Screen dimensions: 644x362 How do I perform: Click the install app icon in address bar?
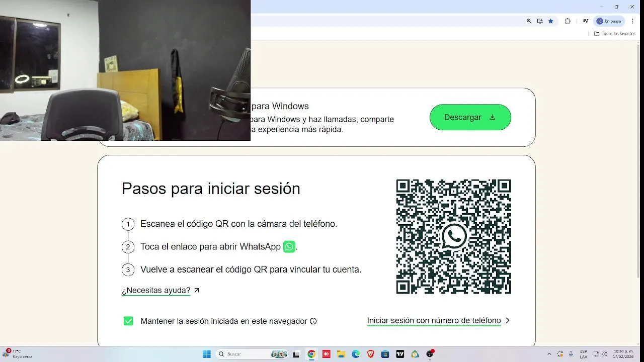click(540, 21)
